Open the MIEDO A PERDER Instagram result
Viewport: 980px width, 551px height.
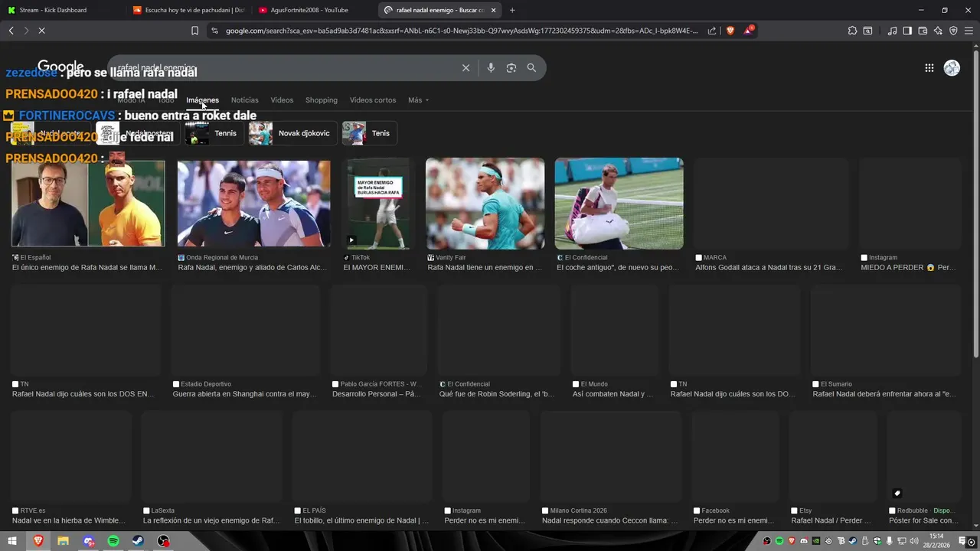click(x=909, y=268)
